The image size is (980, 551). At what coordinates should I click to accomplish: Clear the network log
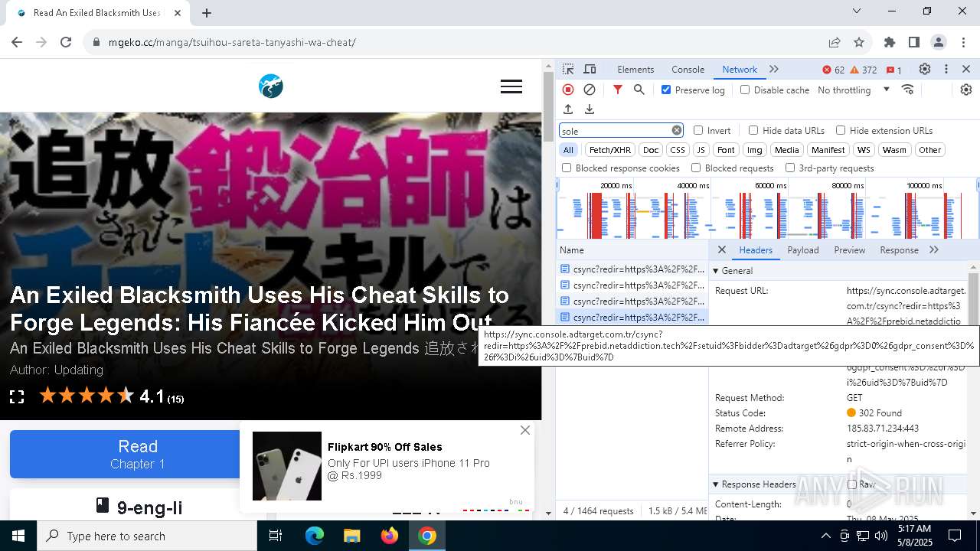(590, 90)
